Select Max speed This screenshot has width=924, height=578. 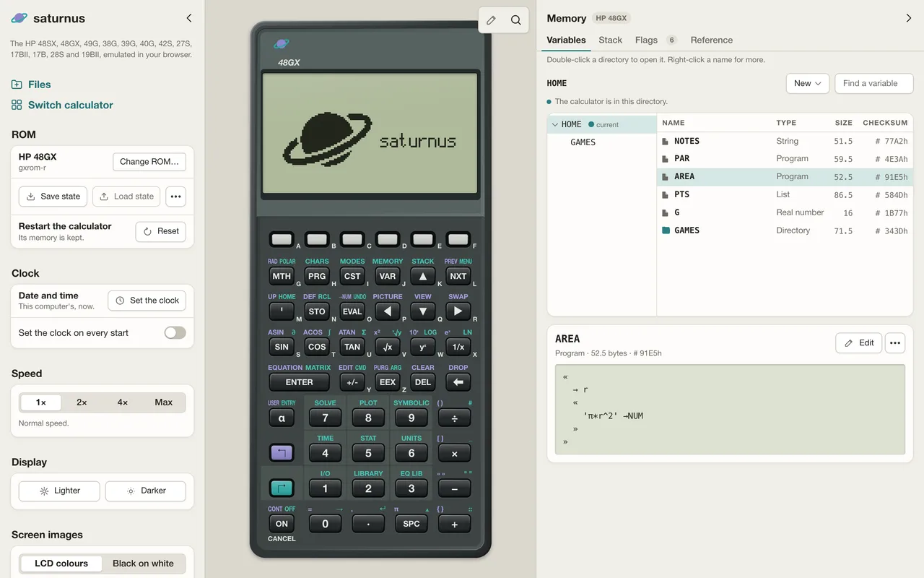[x=163, y=402]
